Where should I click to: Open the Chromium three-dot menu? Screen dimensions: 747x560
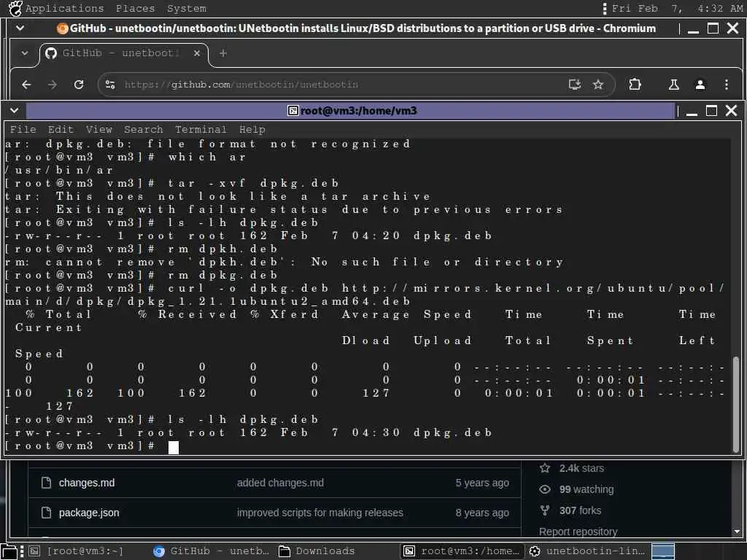[726, 85]
